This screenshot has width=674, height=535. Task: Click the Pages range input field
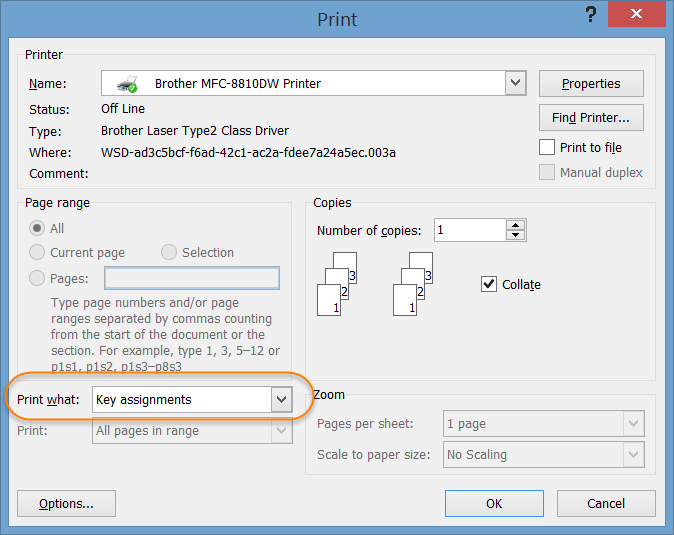tap(192, 278)
